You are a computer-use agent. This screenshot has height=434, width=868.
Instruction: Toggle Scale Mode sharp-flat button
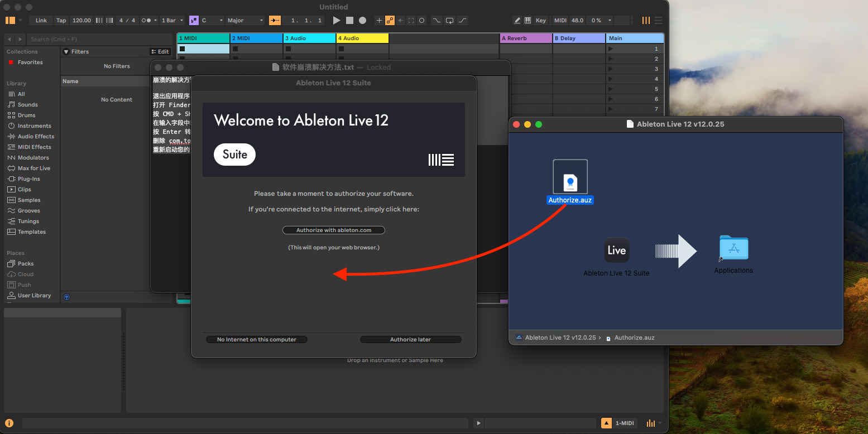[194, 20]
